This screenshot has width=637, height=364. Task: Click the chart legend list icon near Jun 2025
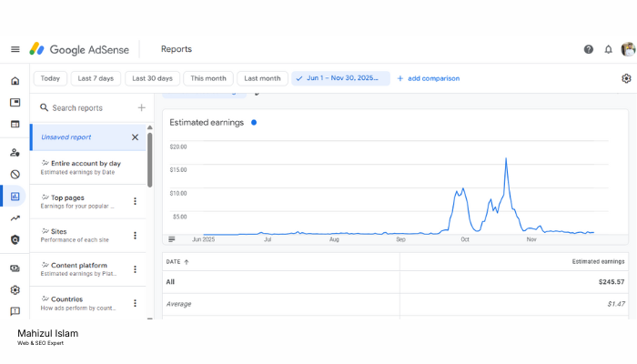(x=172, y=239)
